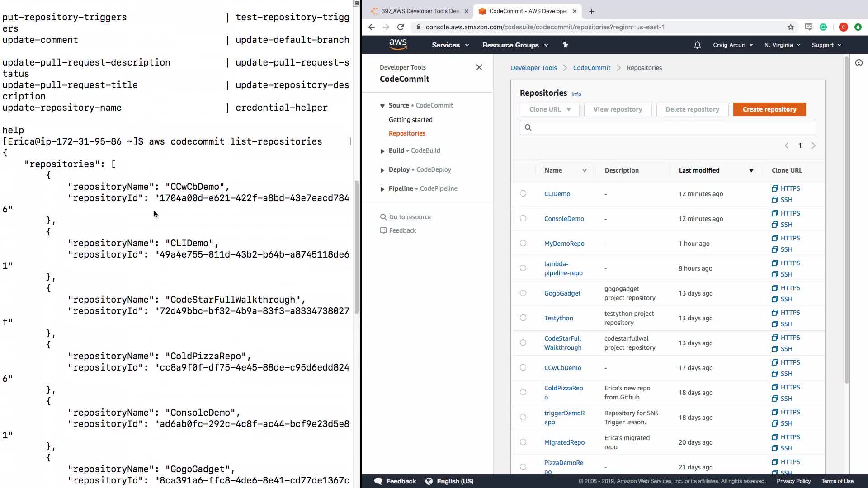Copy SSH clone URL for ConsoleDemo
The height and width of the screenshot is (488, 868).
(x=782, y=225)
